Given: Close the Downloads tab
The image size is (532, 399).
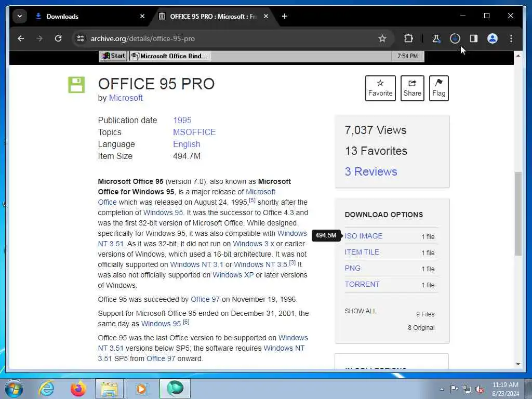Looking at the screenshot, I should tap(142, 16).
